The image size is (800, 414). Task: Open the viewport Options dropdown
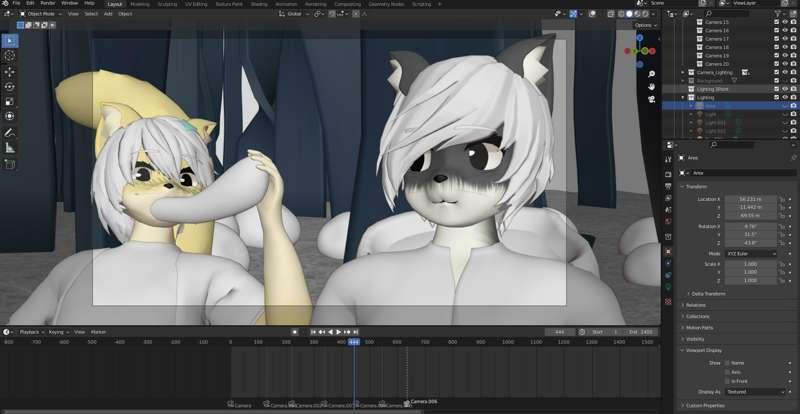tap(645, 25)
